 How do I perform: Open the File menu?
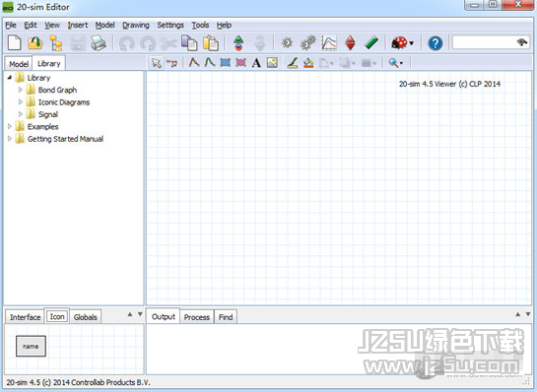(11, 25)
